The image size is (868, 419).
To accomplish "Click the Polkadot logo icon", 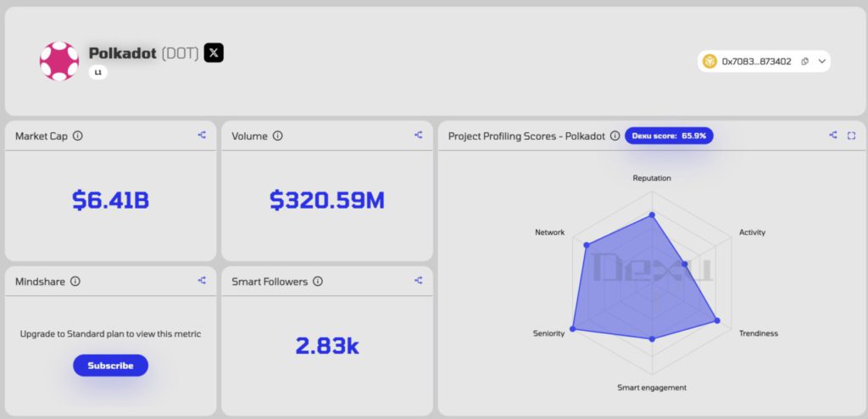I will [x=59, y=61].
